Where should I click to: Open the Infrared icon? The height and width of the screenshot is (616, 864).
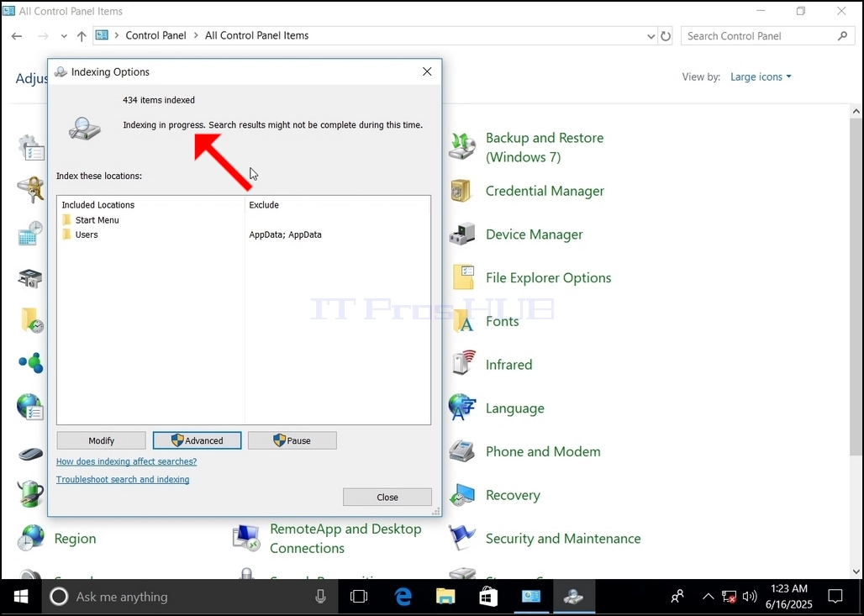coord(463,364)
